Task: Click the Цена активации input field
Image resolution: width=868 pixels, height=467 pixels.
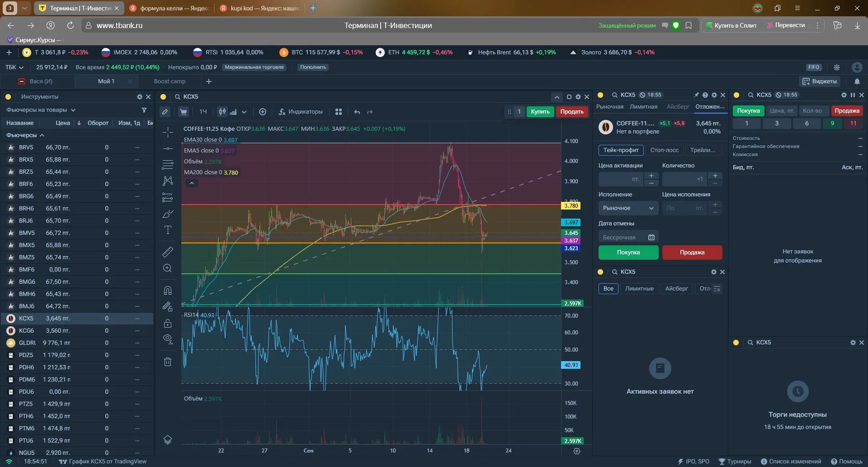Action: coord(622,179)
